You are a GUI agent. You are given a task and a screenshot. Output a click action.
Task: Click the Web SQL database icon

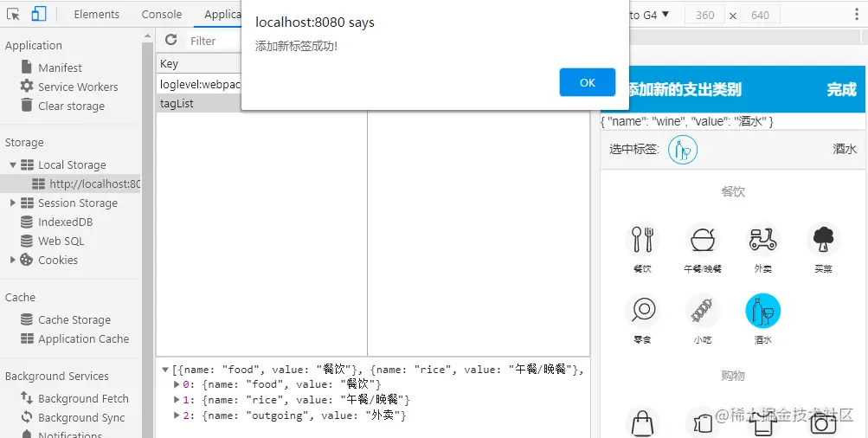pyautogui.click(x=27, y=241)
